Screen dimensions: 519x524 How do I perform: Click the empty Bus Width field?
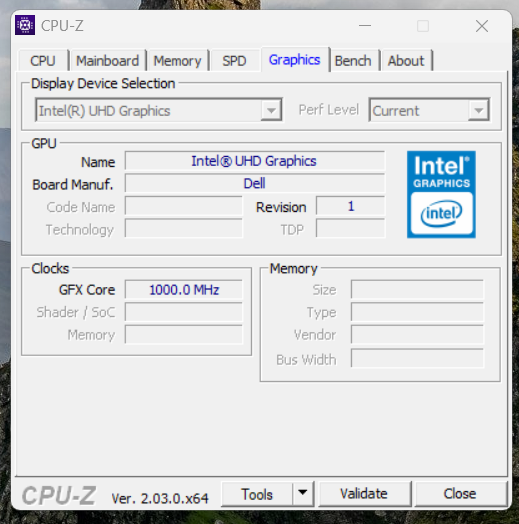point(417,358)
